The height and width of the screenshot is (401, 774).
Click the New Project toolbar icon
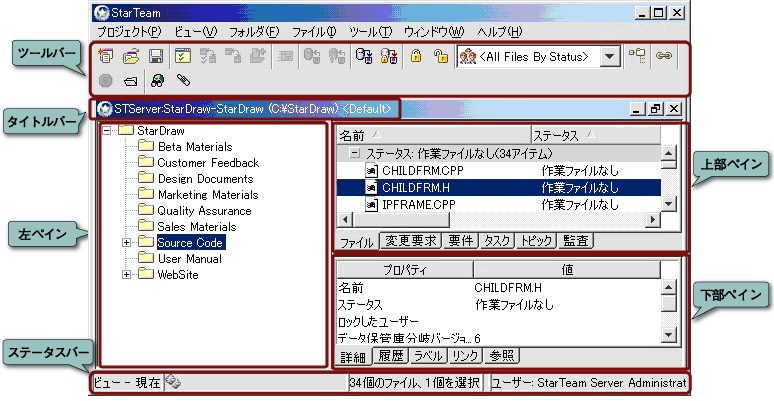point(105,56)
